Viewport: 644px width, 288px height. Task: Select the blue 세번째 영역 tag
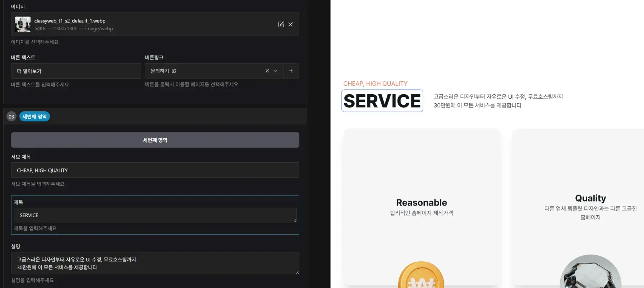34,117
